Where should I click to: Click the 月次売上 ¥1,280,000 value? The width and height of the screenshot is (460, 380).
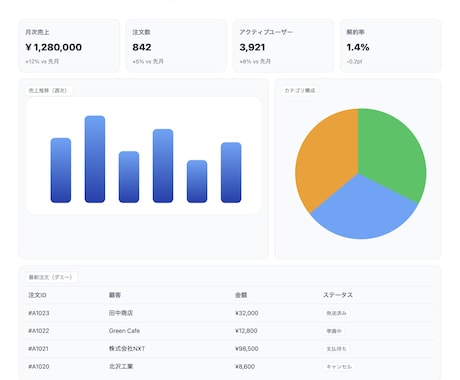point(53,47)
